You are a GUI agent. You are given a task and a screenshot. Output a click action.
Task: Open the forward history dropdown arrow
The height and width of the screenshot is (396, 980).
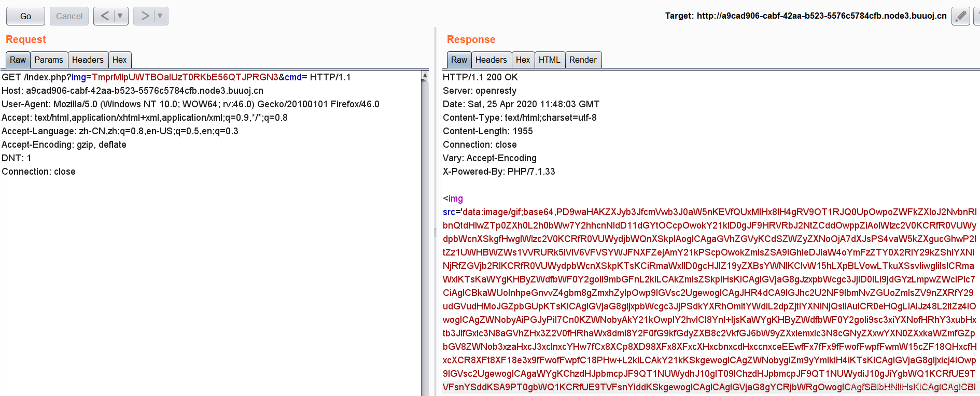(x=160, y=16)
